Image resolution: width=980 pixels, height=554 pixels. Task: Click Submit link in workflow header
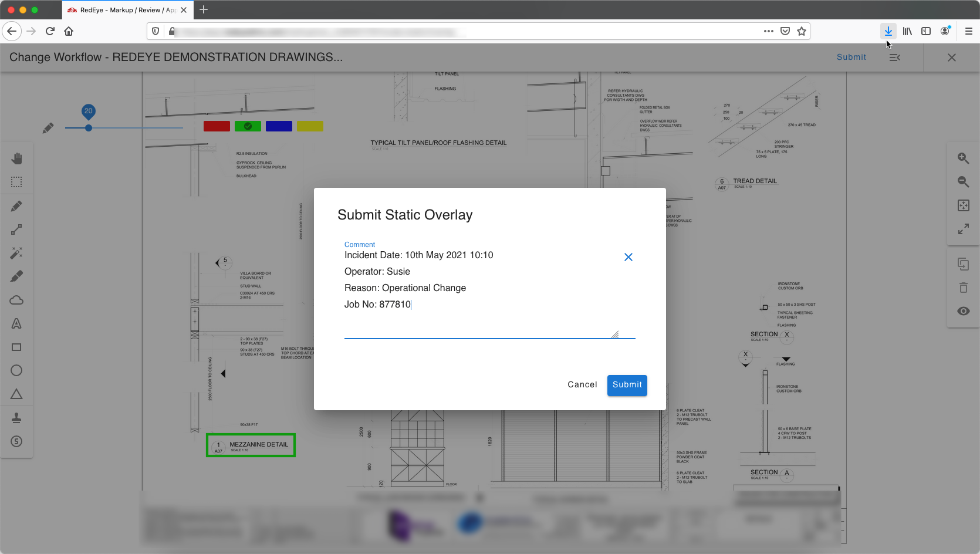[851, 57]
